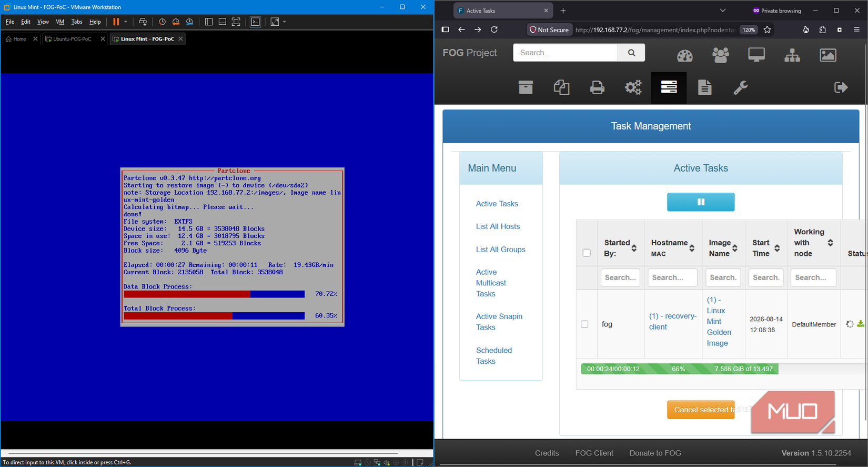Open FOG Snapin management icon

click(x=561, y=87)
